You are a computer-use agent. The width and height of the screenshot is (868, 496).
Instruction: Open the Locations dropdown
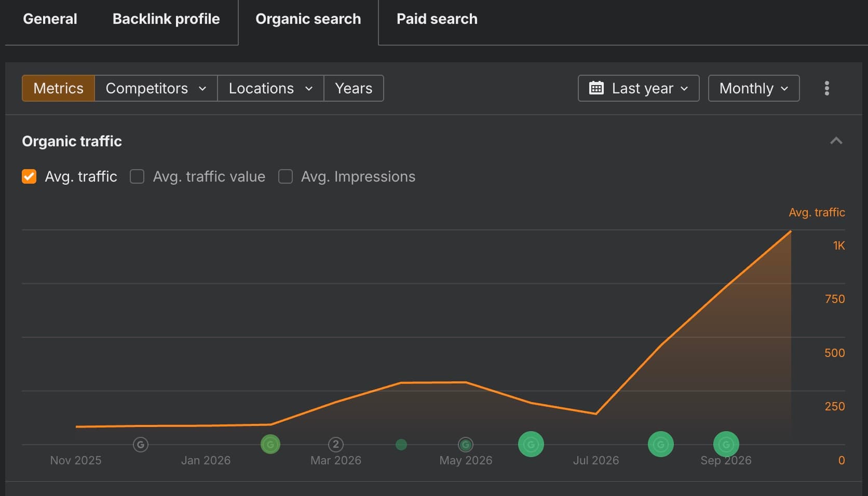(270, 88)
